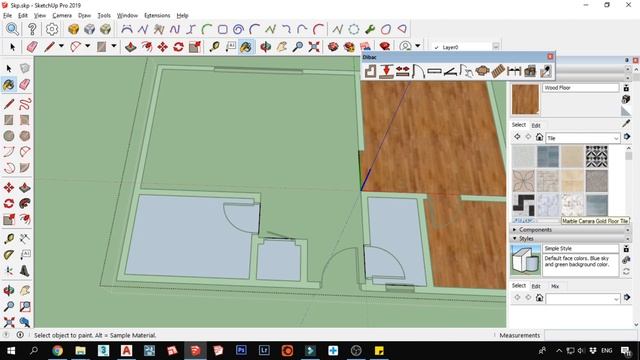Click Zoom Extents in horizontal toolbar
The height and width of the screenshot is (360, 640).
(314, 47)
